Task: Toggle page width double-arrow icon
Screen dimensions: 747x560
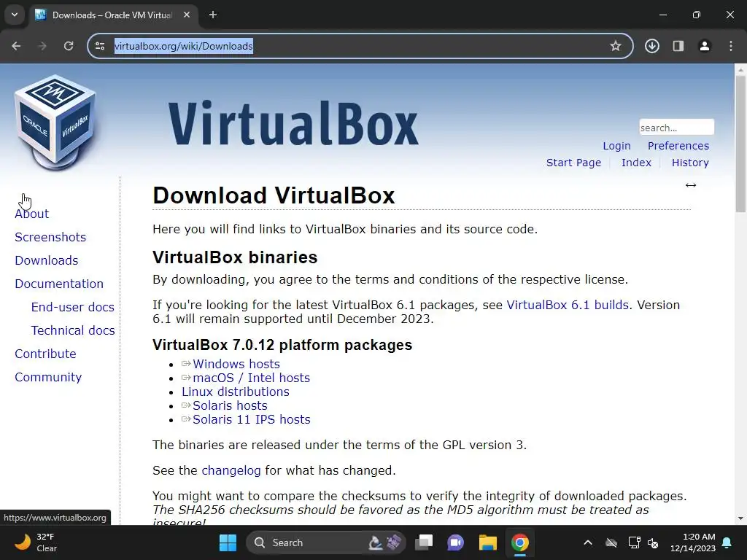Action: point(691,185)
